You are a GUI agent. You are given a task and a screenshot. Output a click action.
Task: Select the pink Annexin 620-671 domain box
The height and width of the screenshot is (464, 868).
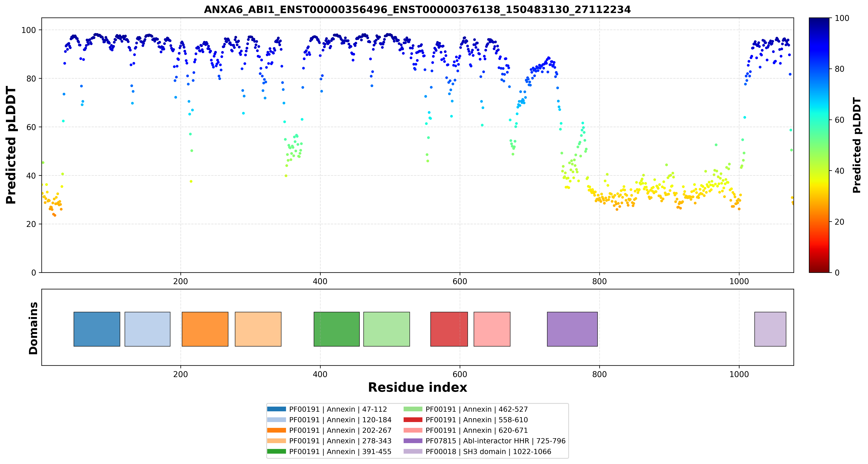tap(492, 329)
